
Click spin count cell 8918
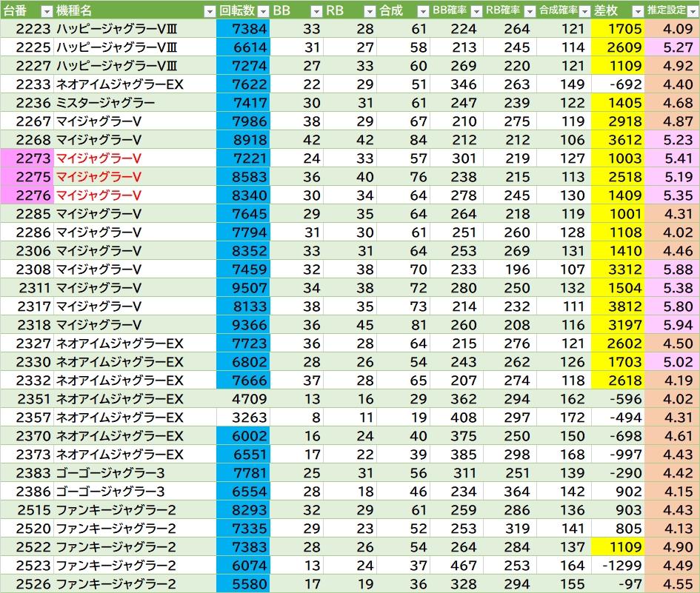pyautogui.click(x=243, y=140)
